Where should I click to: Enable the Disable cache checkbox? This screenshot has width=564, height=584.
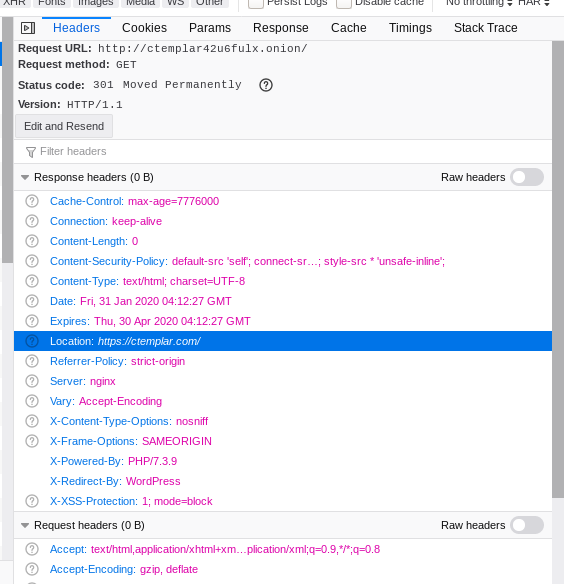[x=344, y=3]
